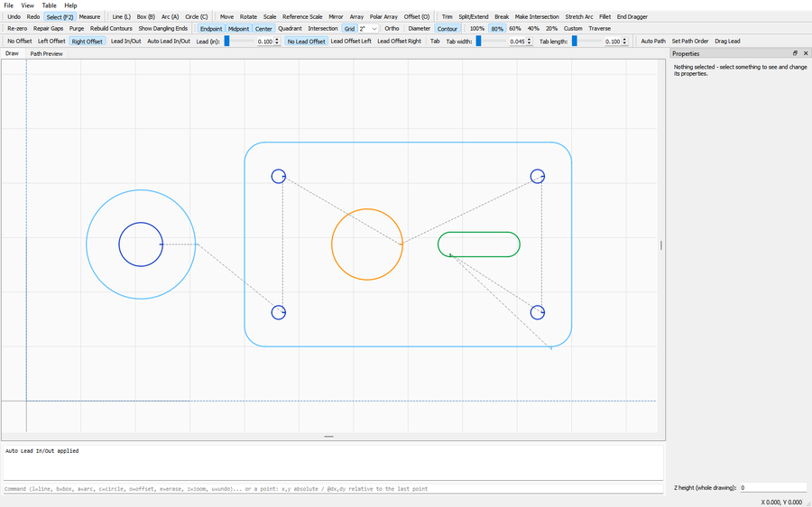This screenshot has width=812, height=507.
Task: Click Make Intersection tool
Action: point(537,16)
